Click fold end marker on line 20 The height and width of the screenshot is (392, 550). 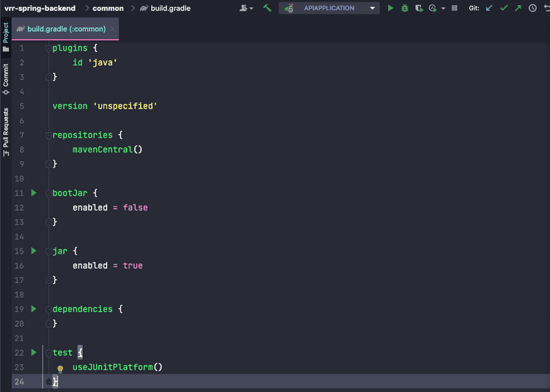[48, 324]
